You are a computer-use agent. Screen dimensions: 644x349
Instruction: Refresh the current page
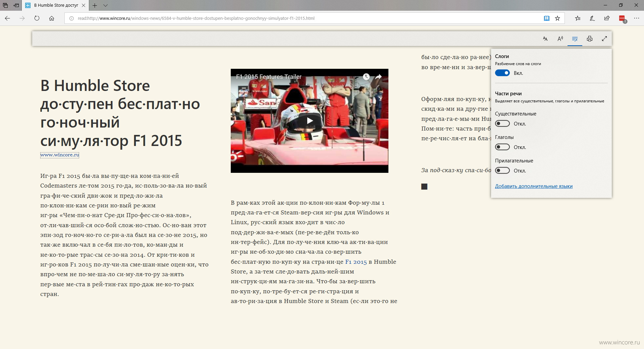tap(37, 18)
